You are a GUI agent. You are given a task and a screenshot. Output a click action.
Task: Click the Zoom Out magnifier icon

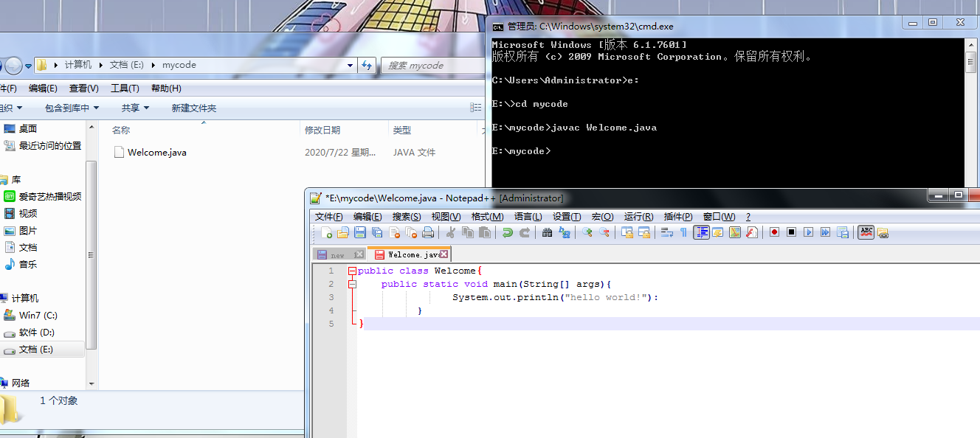click(x=604, y=232)
